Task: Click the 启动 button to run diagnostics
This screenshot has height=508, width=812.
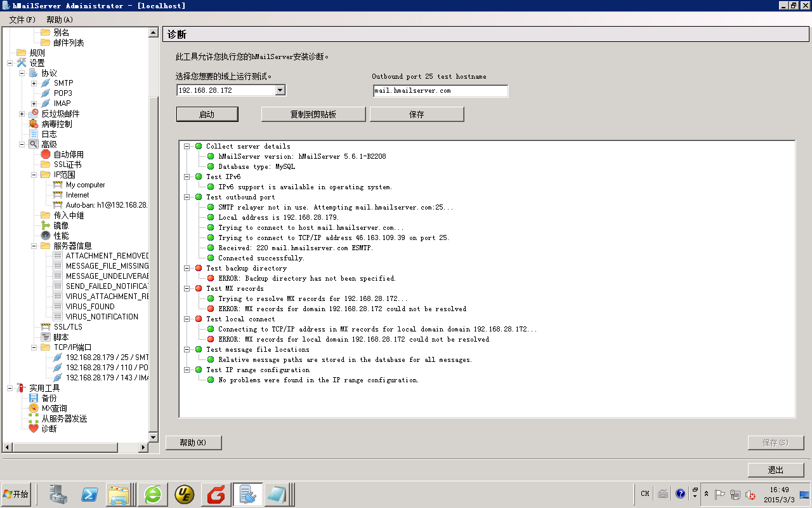Action: pos(207,114)
